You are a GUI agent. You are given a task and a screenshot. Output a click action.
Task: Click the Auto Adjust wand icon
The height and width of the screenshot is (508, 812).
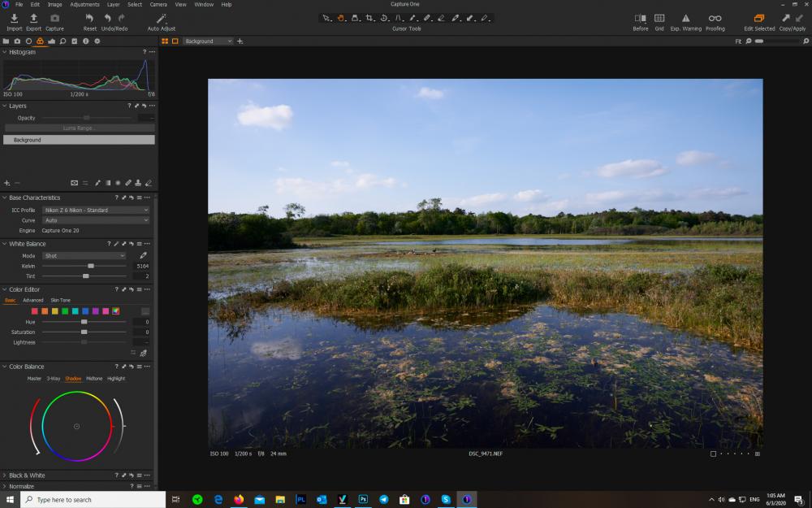[x=161, y=19]
